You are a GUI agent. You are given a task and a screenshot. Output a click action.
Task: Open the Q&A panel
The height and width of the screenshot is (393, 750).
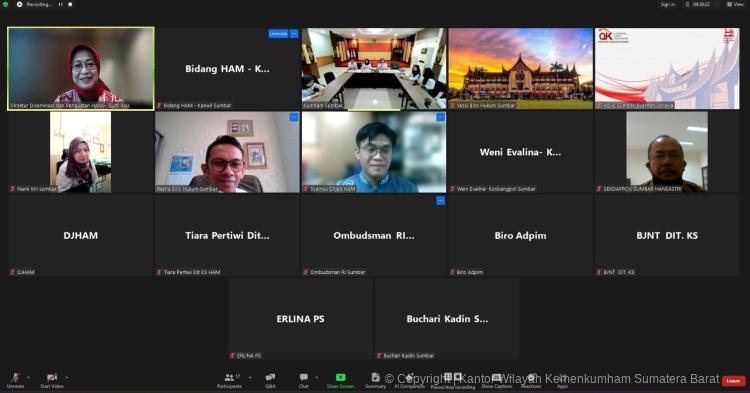pyautogui.click(x=270, y=380)
